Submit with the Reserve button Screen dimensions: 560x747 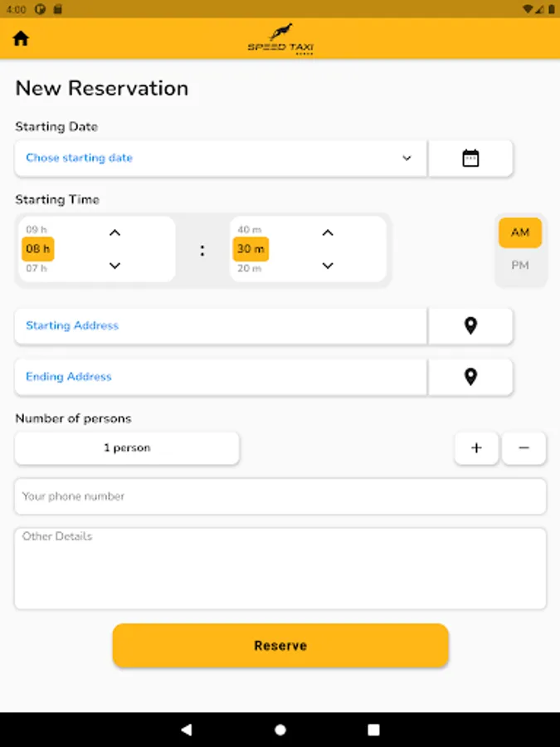coord(280,646)
